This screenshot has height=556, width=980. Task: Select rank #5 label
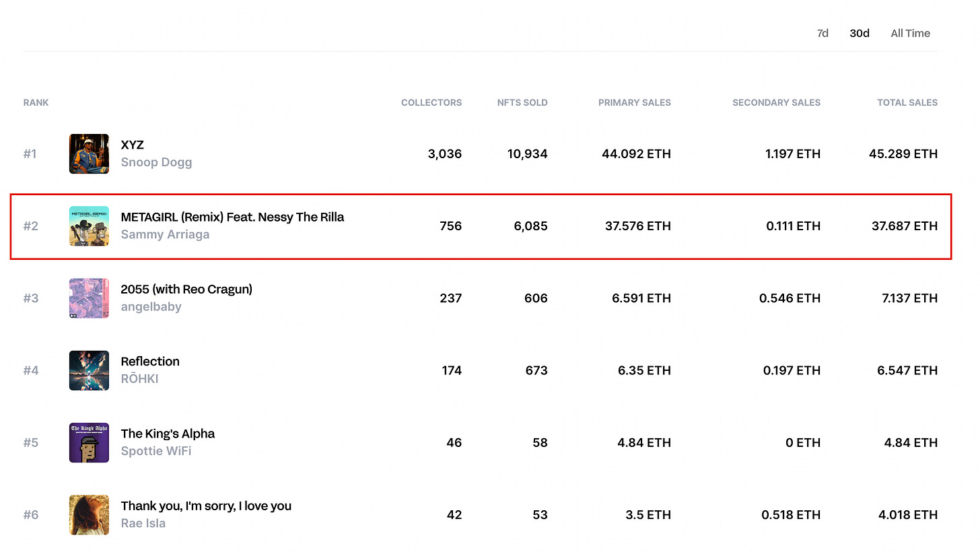coord(31,442)
